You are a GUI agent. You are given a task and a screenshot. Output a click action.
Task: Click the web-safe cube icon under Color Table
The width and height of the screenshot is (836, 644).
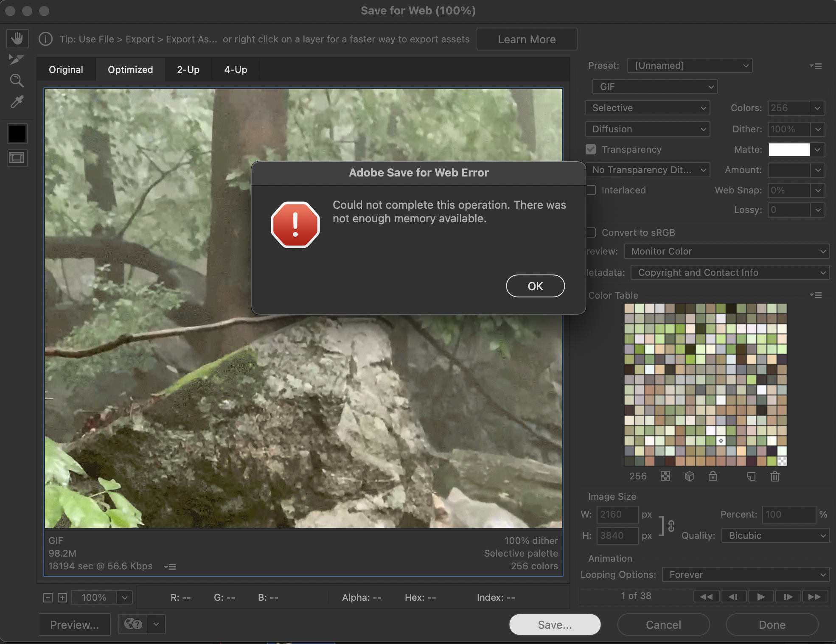pyautogui.click(x=689, y=476)
